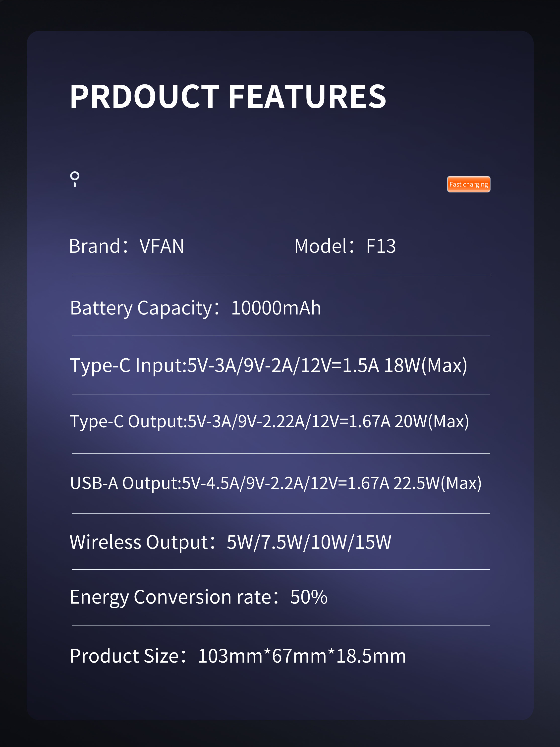Click the USB-A Output specification line

(x=276, y=483)
